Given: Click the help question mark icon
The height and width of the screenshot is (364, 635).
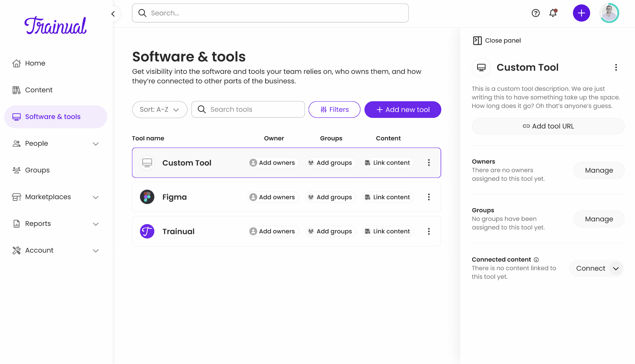Looking at the screenshot, I should click(535, 13).
